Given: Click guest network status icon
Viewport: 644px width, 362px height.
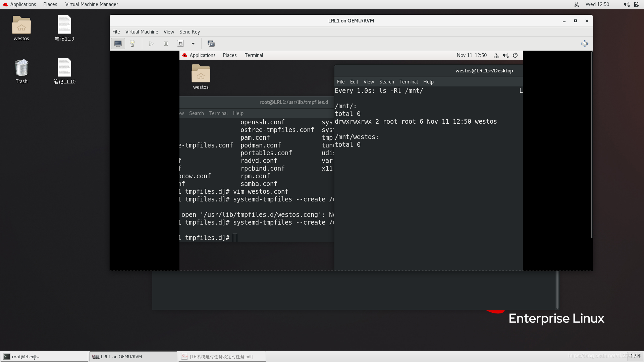Looking at the screenshot, I should pyautogui.click(x=496, y=55).
